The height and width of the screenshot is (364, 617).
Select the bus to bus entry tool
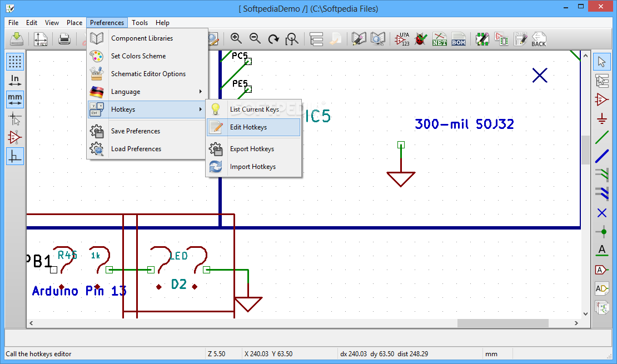[601, 193]
